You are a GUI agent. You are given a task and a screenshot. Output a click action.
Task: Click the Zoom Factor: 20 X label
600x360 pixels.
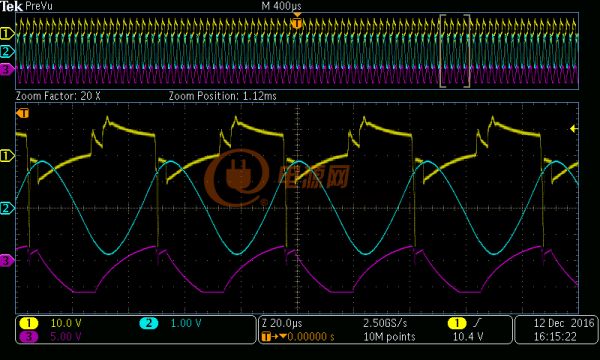point(58,96)
